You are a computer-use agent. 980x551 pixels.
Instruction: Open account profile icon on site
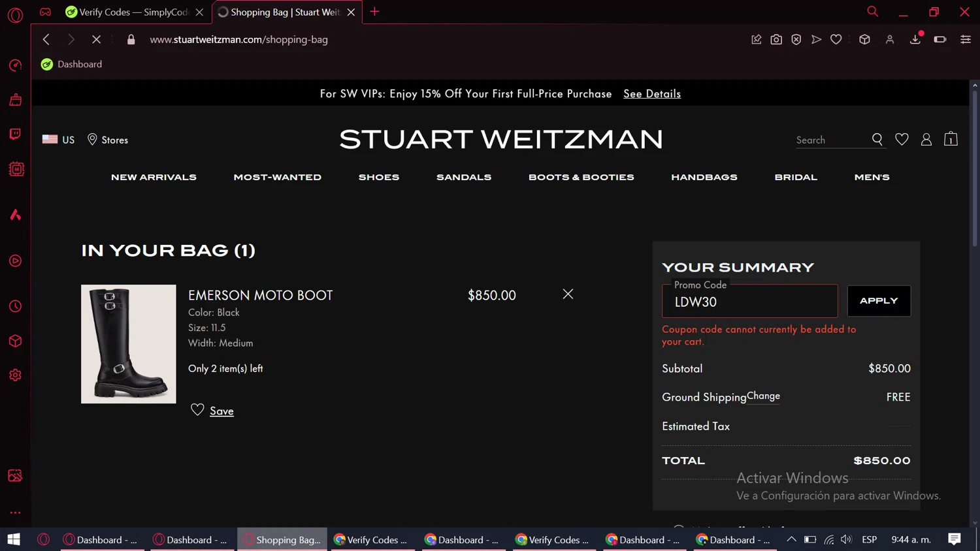click(926, 139)
